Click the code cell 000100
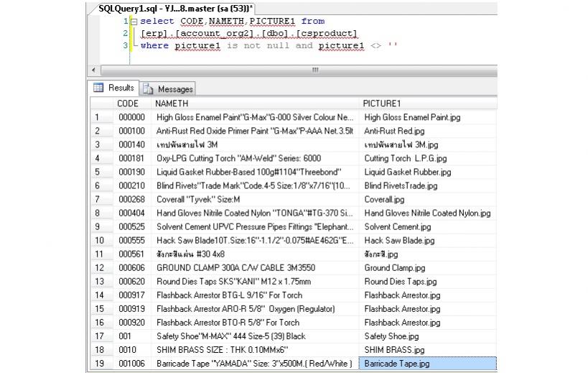This screenshot has height=373, width=588. coord(132,131)
